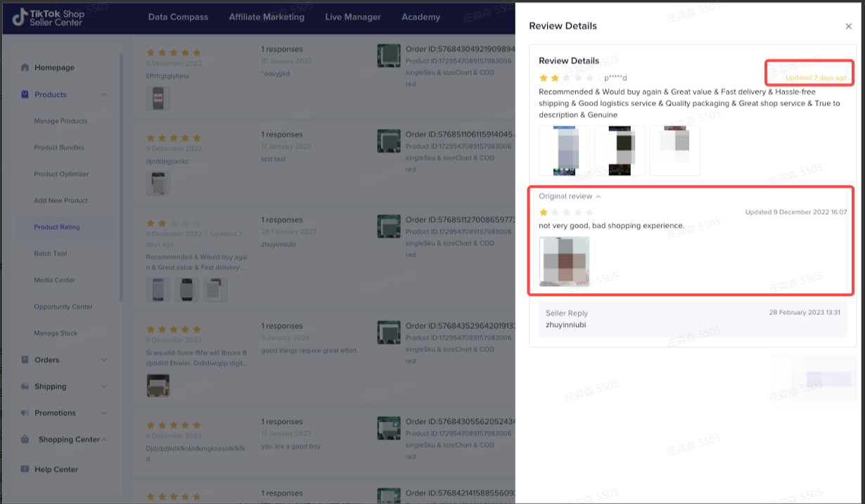Open Add New Product page
Image resolution: width=865 pixels, height=504 pixels.
coord(61,200)
